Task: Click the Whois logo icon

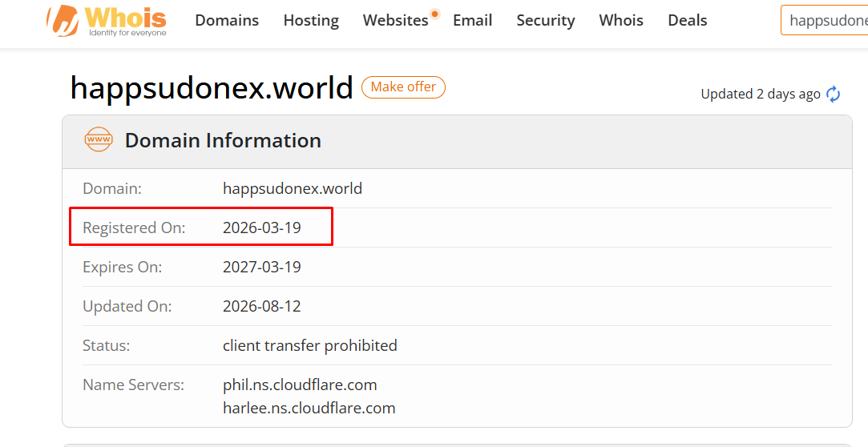Action: click(x=107, y=21)
